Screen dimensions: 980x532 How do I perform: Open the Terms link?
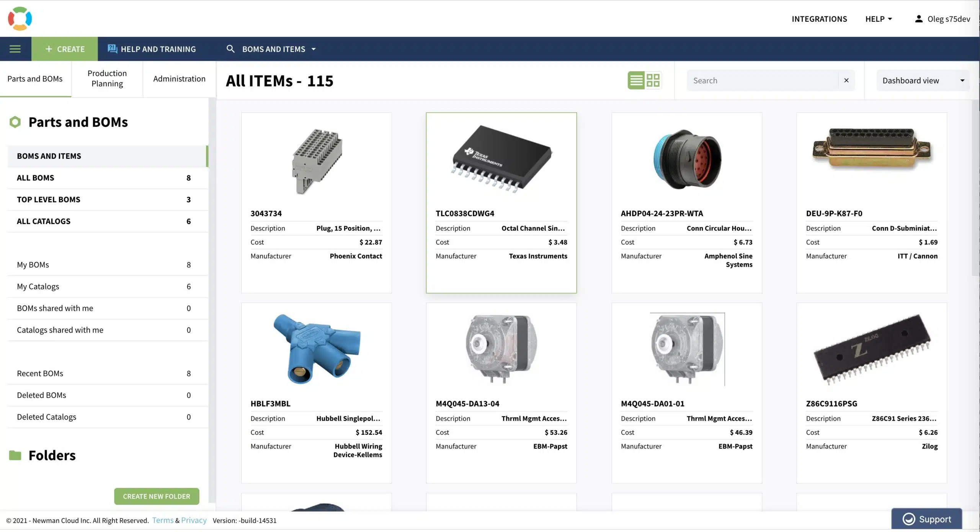[x=163, y=521]
